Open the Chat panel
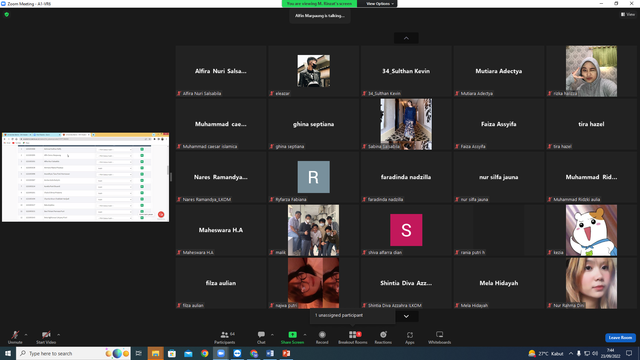The width and height of the screenshot is (640, 360). coord(261,337)
